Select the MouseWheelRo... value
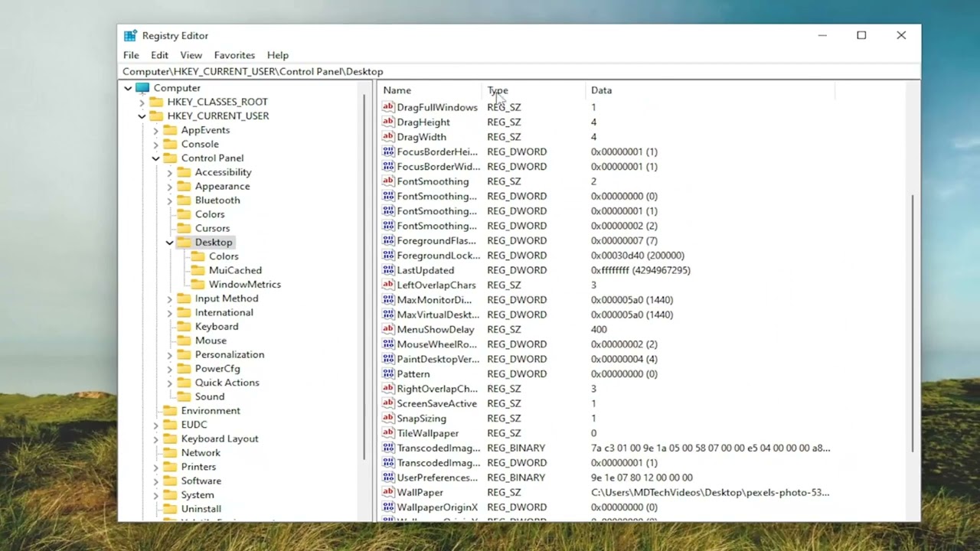Screen dimensions: 980x551 (x=436, y=344)
